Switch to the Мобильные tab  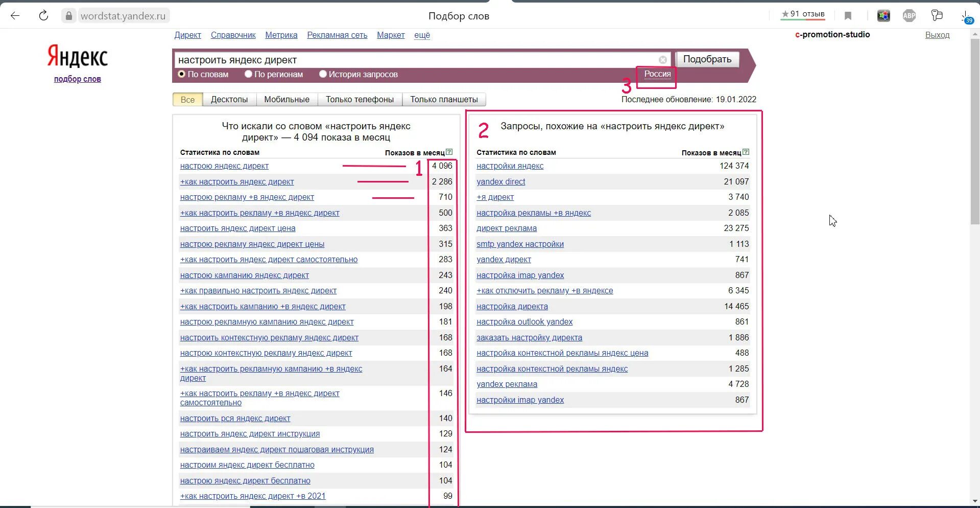point(286,100)
